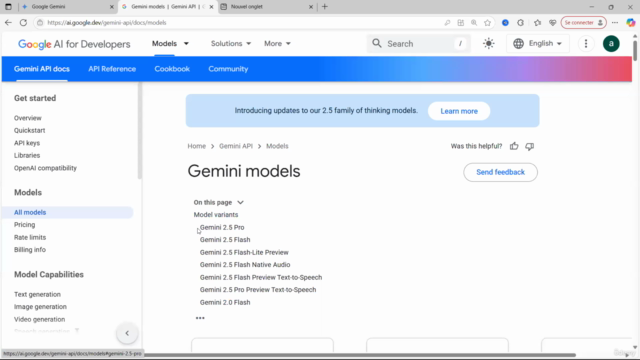Switch to the Gemini API docs tab
The width and height of the screenshot is (640, 360).
[42, 69]
